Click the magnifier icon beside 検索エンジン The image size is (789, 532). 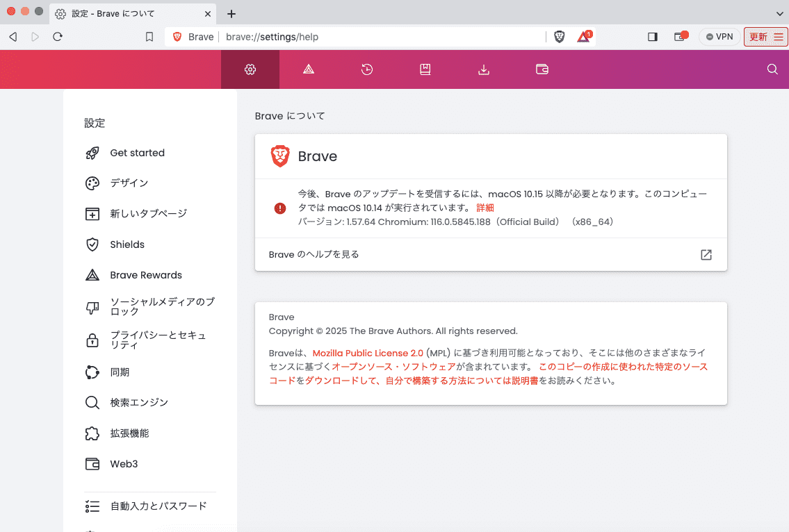tap(92, 402)
